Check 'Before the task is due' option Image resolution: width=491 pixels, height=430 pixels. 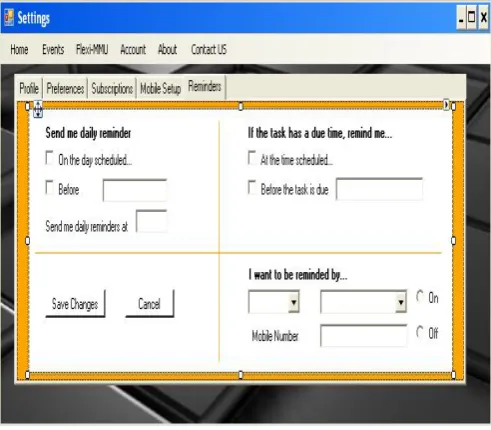coord(252,187)
